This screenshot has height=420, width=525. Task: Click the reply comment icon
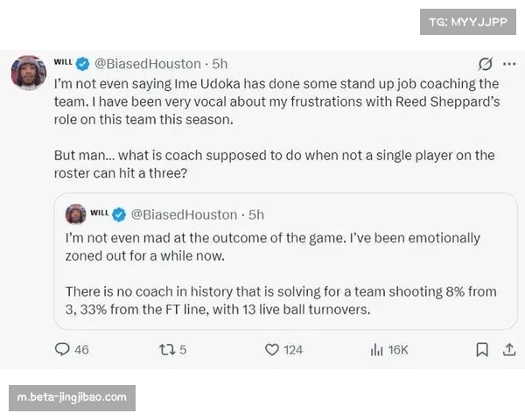62,350
